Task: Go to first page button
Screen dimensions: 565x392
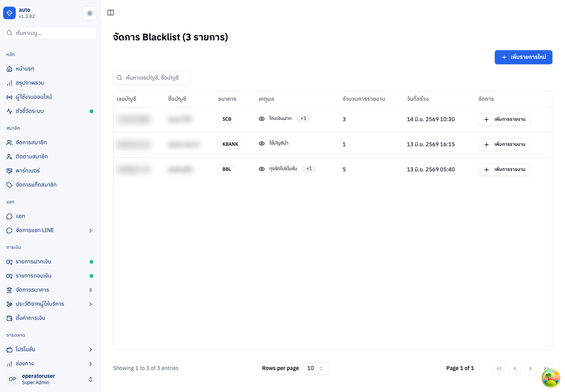Action: (x=499, y=368)
